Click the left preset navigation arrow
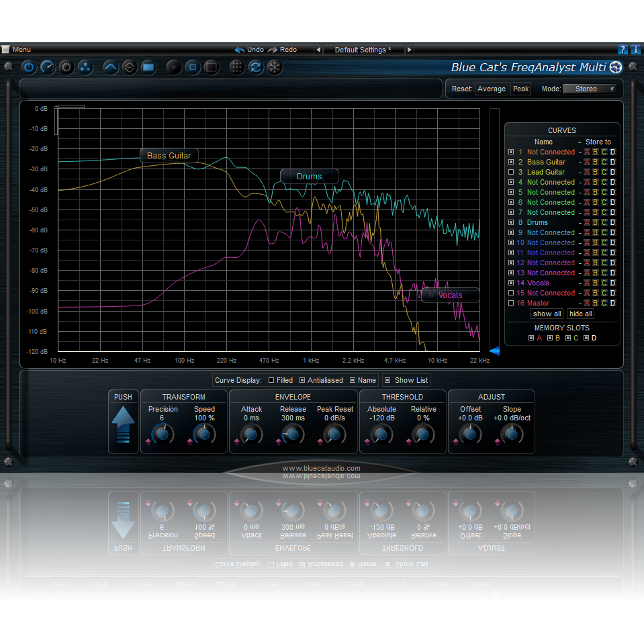 tap(318, 49)
